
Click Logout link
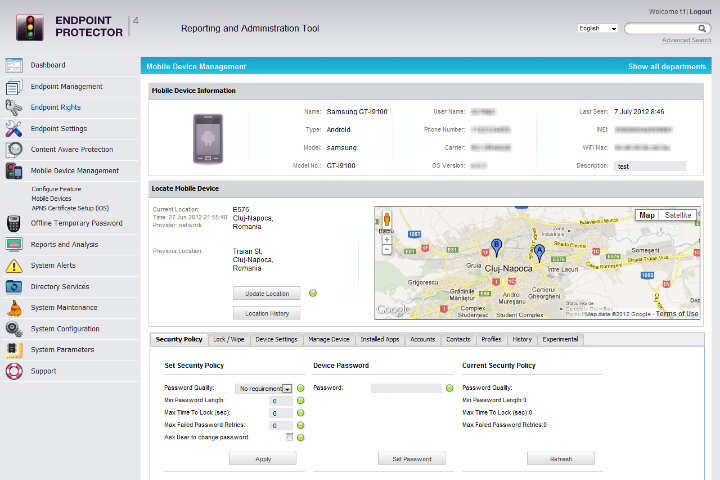(x=701, y=11)
